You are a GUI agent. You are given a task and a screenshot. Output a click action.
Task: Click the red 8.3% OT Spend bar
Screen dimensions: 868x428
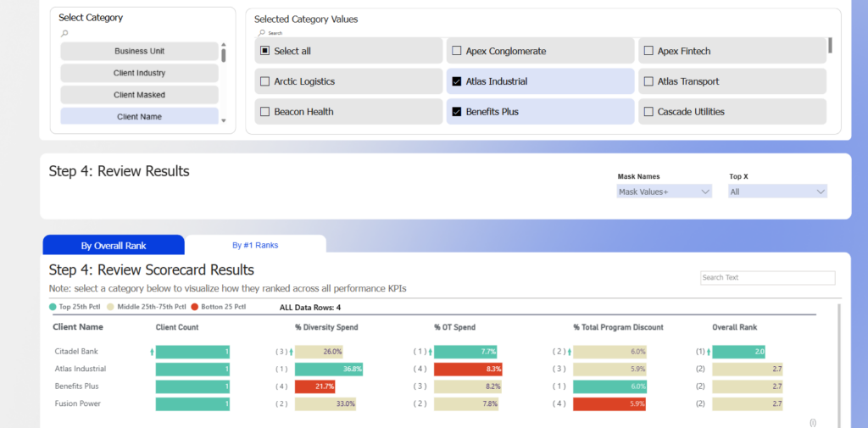pyautogui.click(x=468, y=369)
